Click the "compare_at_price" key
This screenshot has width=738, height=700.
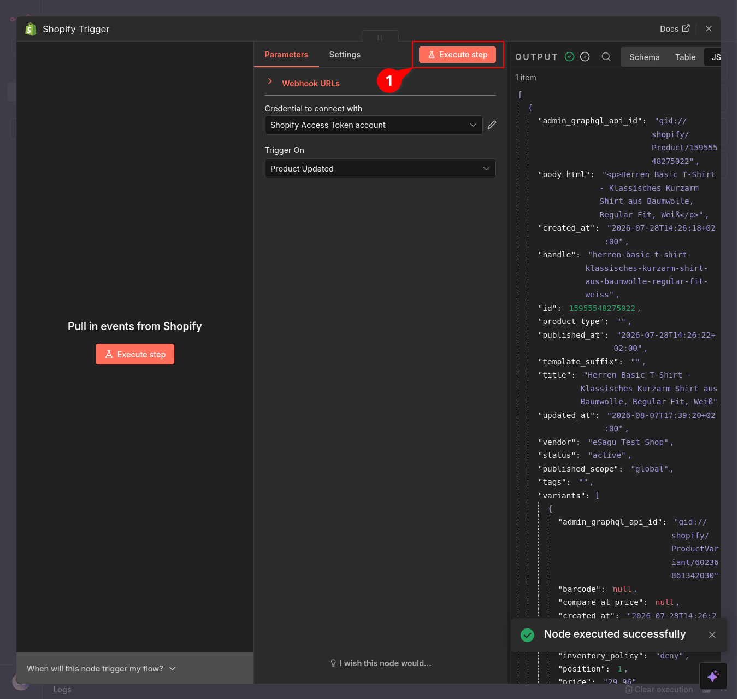coord(600,602)
